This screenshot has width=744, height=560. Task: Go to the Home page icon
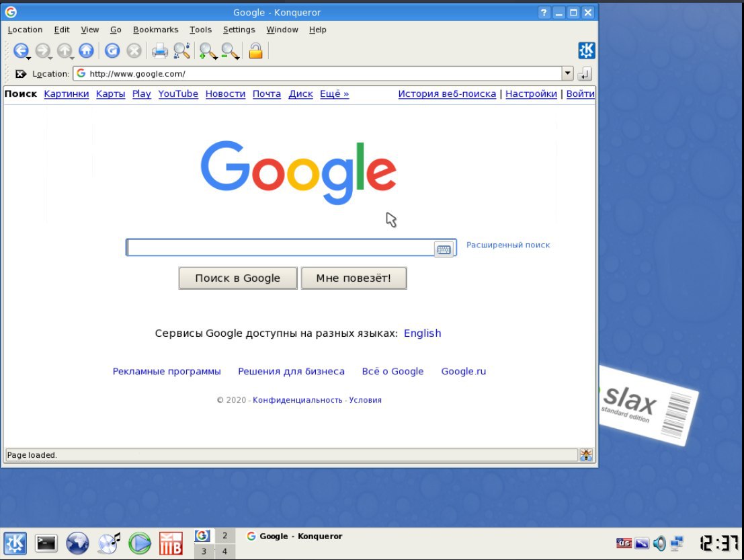coord(86,50)
